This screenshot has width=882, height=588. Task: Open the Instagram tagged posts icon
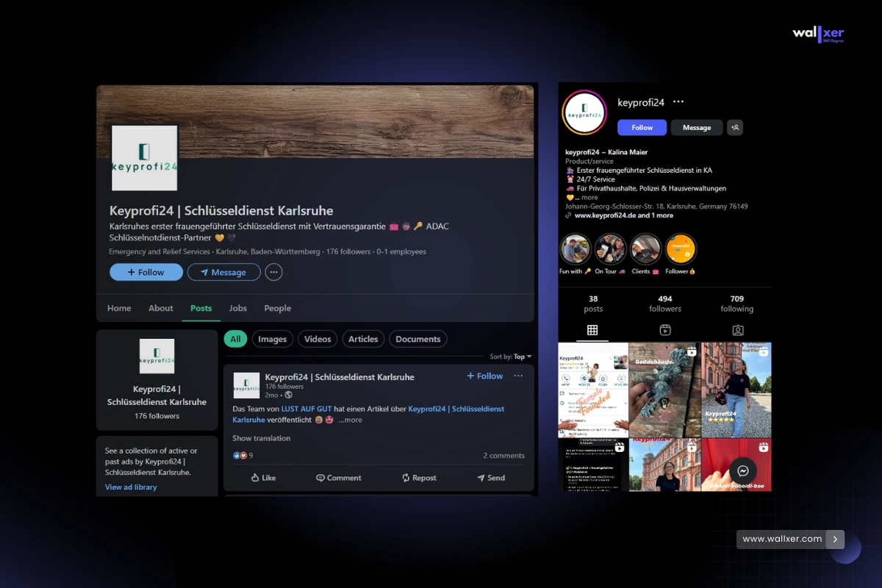coord(737,330)
